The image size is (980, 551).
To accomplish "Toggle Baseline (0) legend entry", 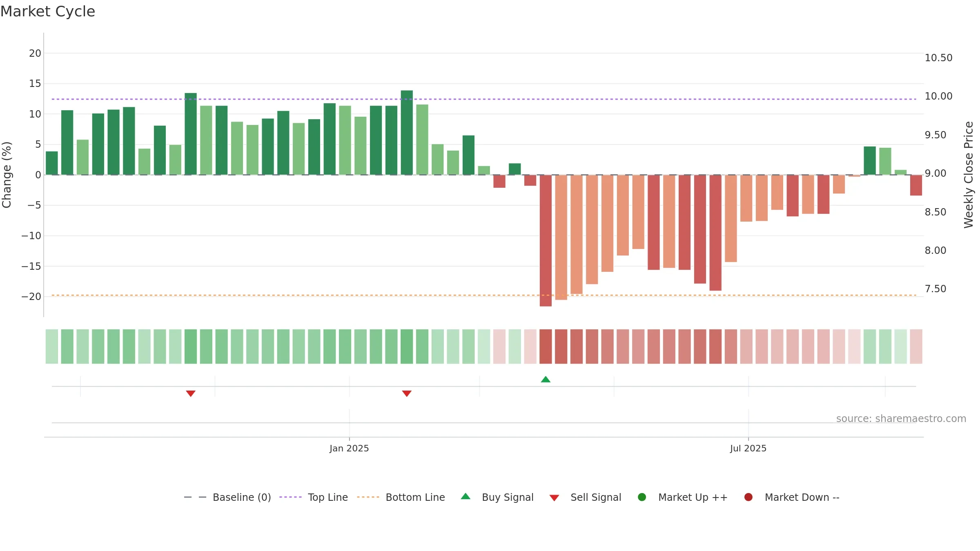I will click(227, 497).
